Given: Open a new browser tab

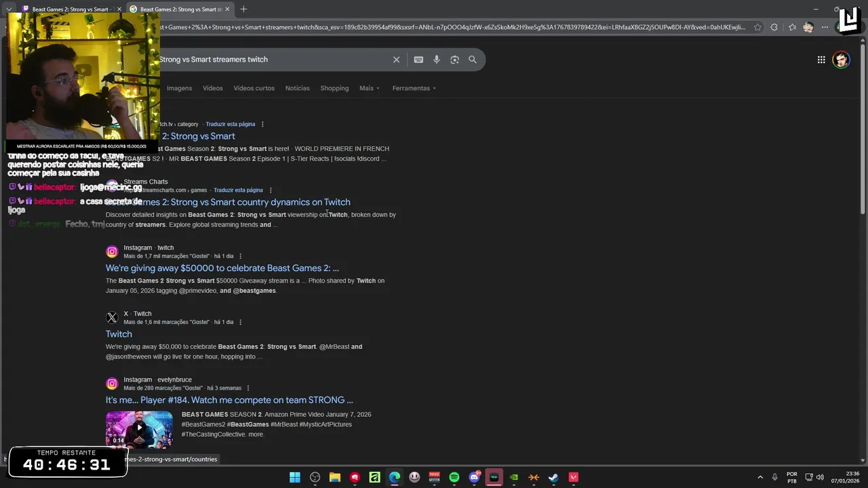Looking at the screenshot, I should pyautogui.click(x=243, y=9).
